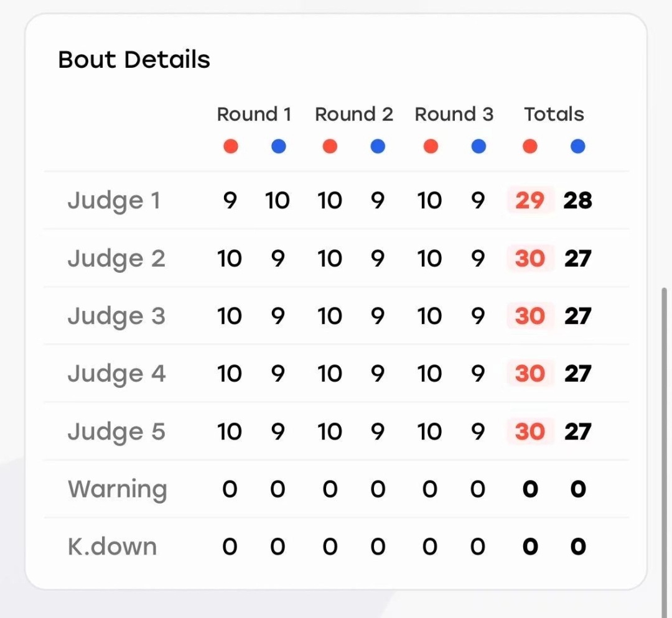Click the Judge 1 row label
672x618 pixels.
pyautogui.click(x=114, y=200)
